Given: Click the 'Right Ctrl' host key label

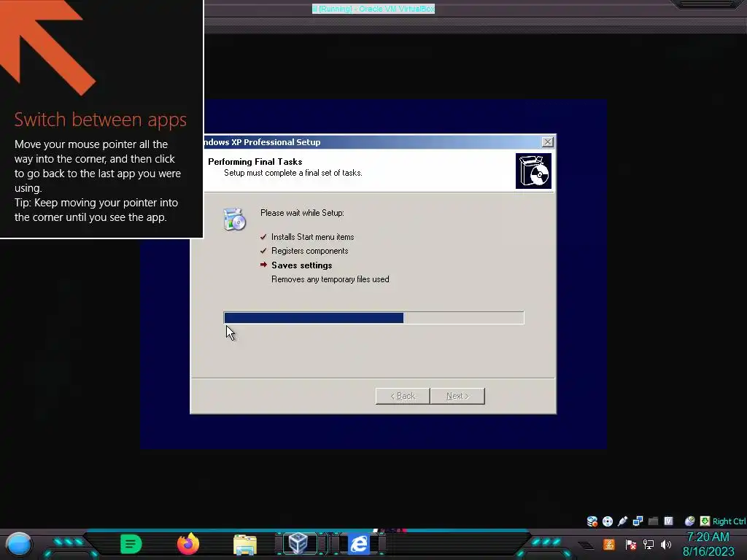Looking at the screenshot, I should pyautogui.click(x=729, y=521).
